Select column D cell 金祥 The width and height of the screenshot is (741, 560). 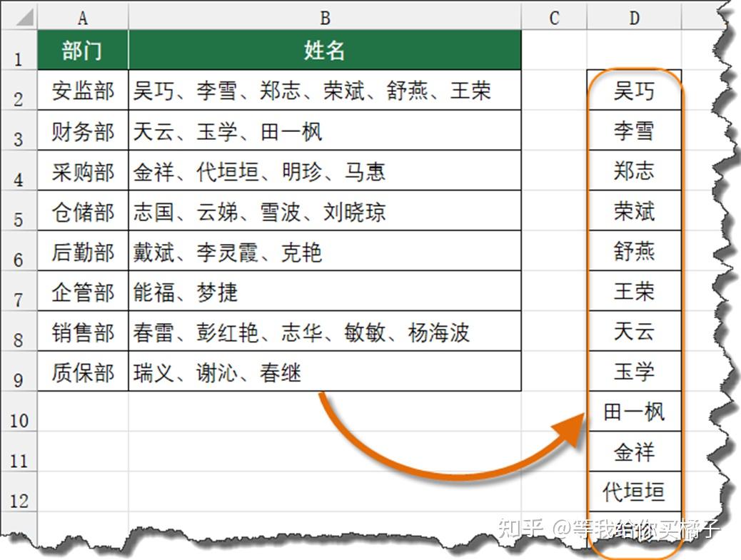point(634,452)
